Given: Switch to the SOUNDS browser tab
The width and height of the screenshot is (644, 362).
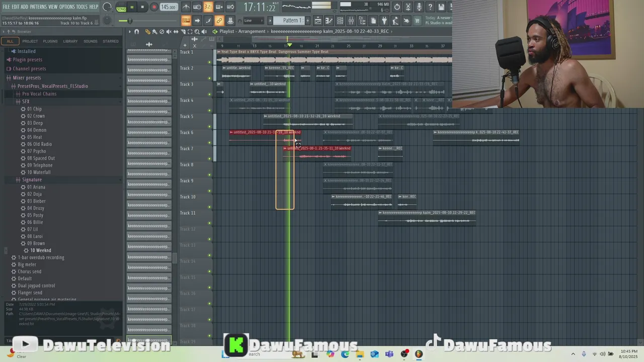Looking at the screenshot, I should coord(91,41).
